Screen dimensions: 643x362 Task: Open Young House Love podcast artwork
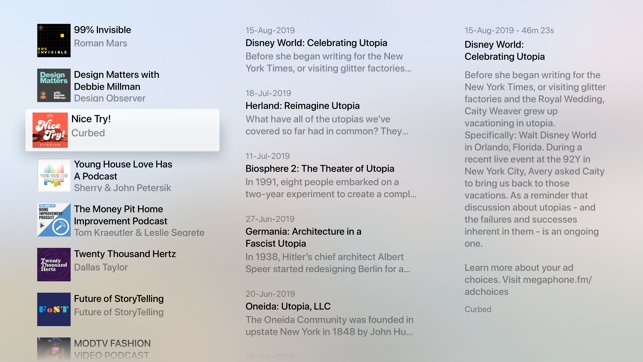pyautogui.click(x=54, y=175)
